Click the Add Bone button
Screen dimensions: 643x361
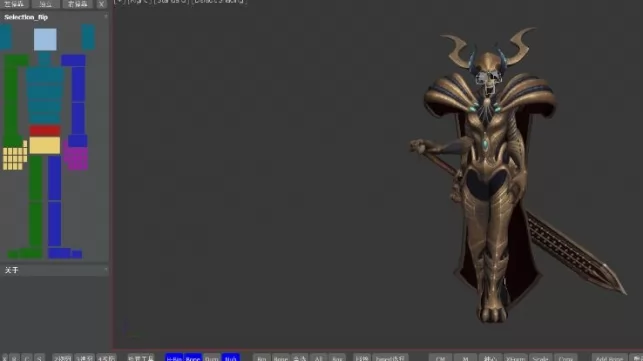point(609,358)
